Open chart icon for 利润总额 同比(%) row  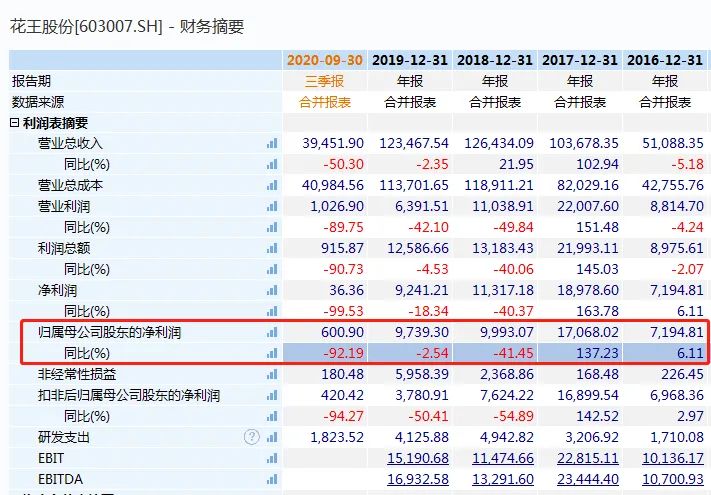[x=272, y=269]
